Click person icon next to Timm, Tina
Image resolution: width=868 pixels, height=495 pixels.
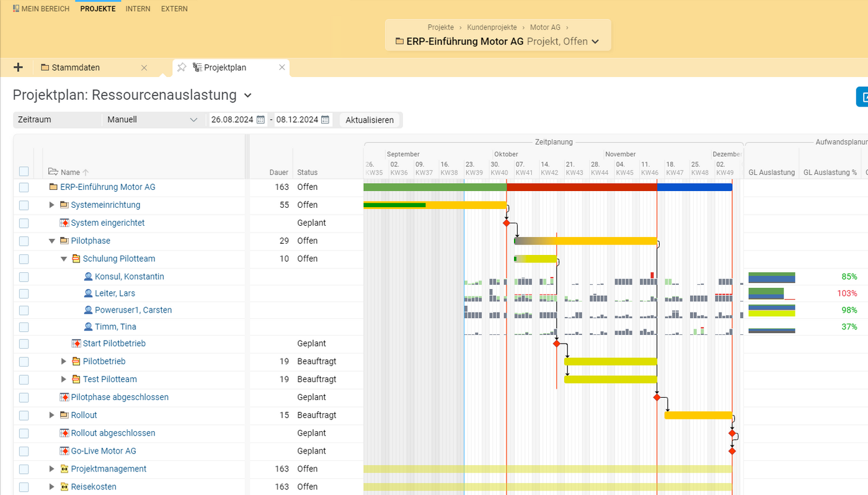click(x=88, y=327)
